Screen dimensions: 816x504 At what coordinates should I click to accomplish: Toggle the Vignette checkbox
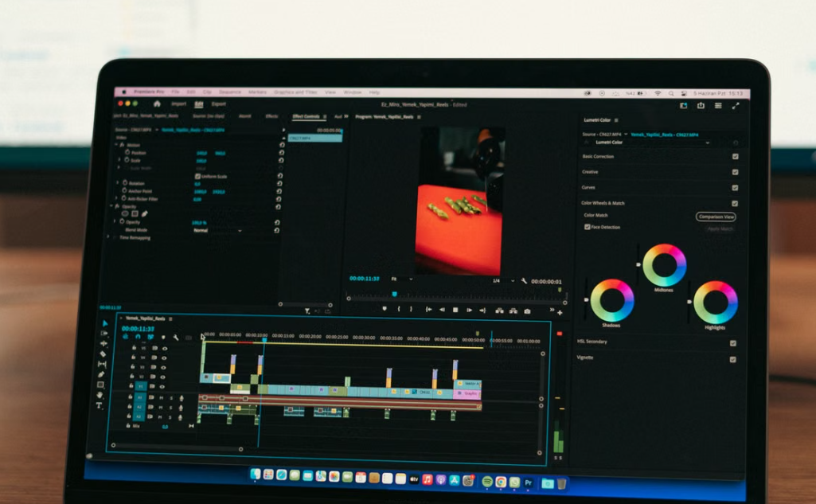click(732, 359)
